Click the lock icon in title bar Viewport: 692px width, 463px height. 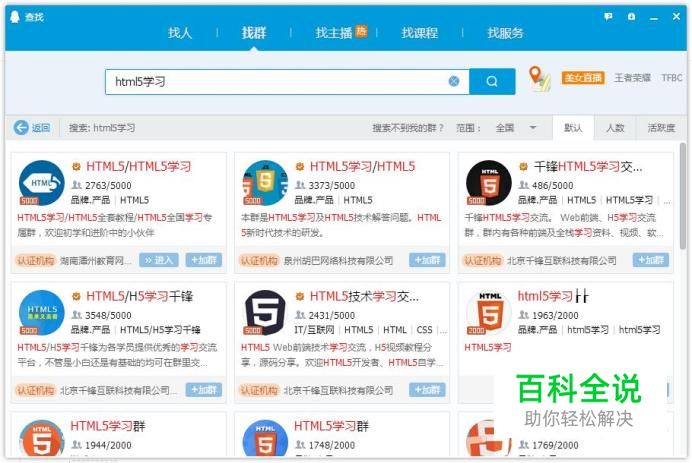pos(632,17)
